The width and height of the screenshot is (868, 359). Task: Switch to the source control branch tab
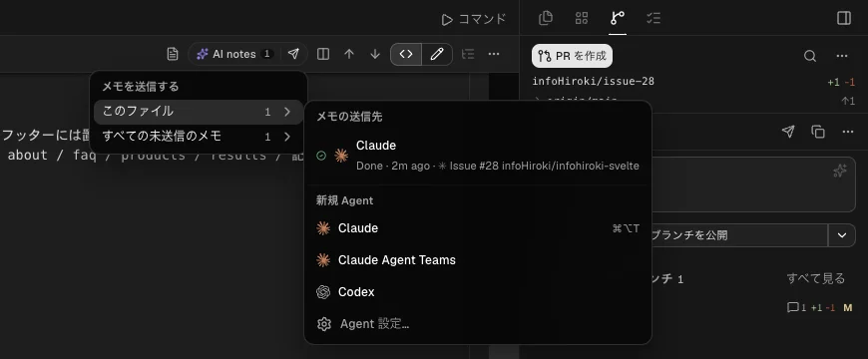(x=618, y=18)
